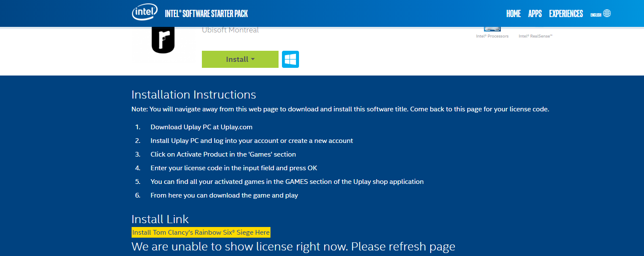Viewport: 644px width, 256px height.
Task: Click the Intel logo in the header
Action: pos(144,13)
